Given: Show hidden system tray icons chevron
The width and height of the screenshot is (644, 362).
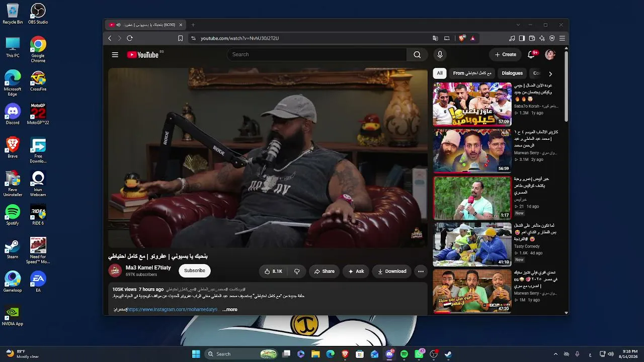Looking at the screenshot, I should coord(555,354).
